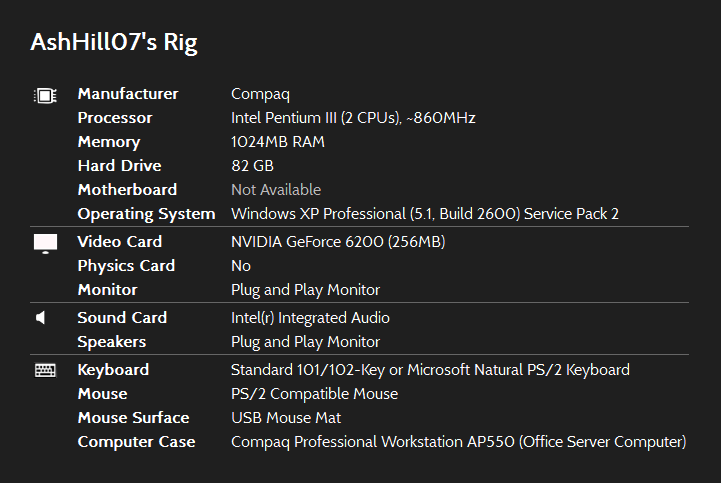This screenshot has height=483, width=721.
Task: Click the 82 GB hard drive value
Action: pos(252,166)
